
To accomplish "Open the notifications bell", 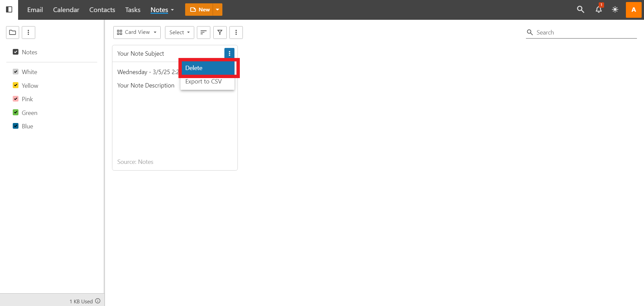I will click(x=599, y=9).
